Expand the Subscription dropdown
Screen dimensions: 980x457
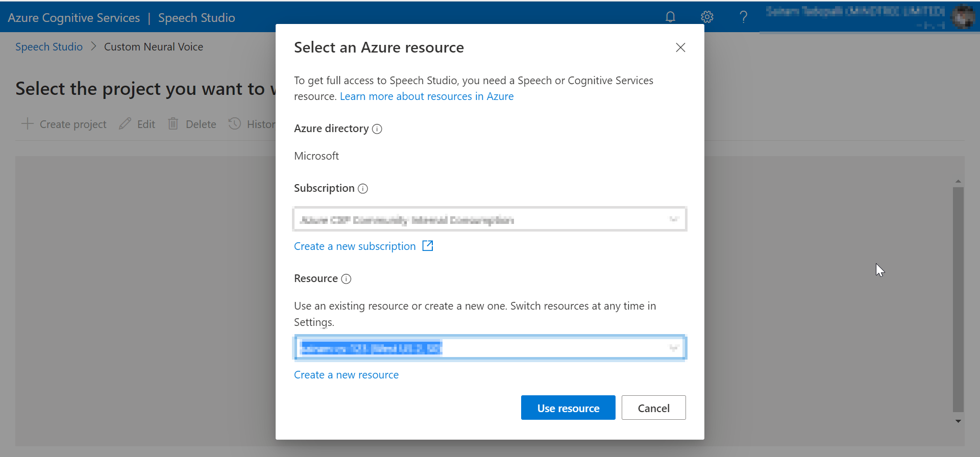click(x=674, y=219)
